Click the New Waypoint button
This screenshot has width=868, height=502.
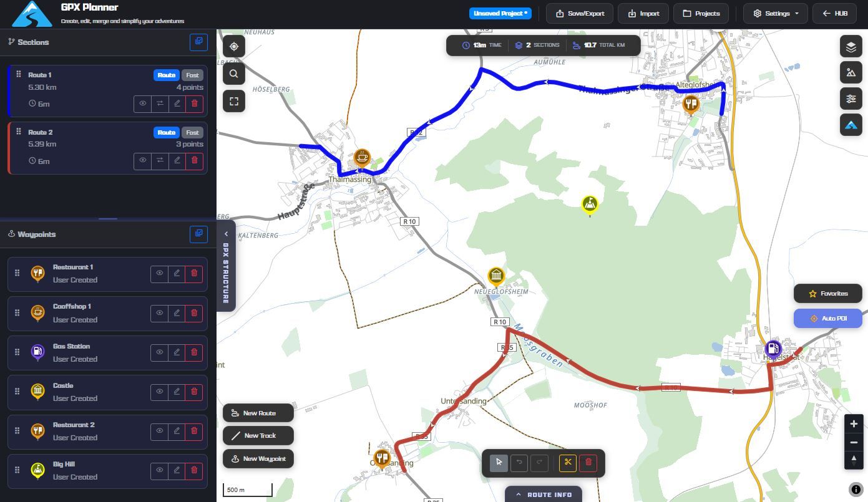[258, 459]
